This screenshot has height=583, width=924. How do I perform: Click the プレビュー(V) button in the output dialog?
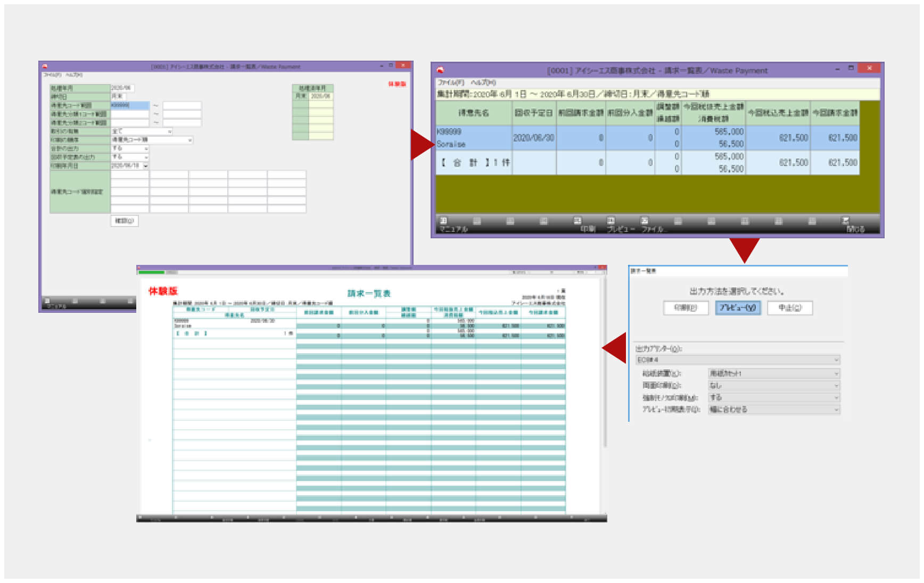738,307
